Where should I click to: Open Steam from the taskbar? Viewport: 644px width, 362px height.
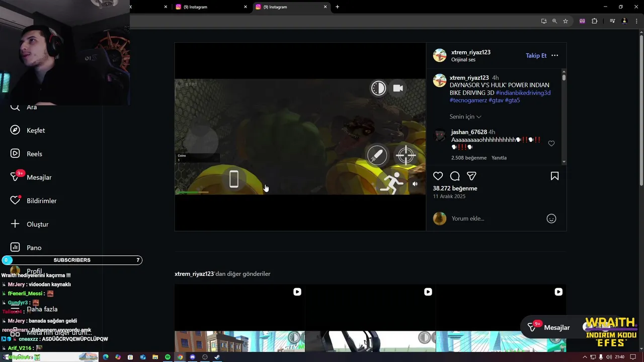(217, 357)
